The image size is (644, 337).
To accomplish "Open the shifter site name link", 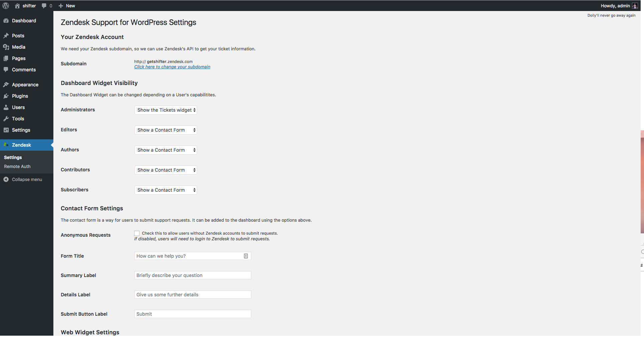I will pos(29,6).
